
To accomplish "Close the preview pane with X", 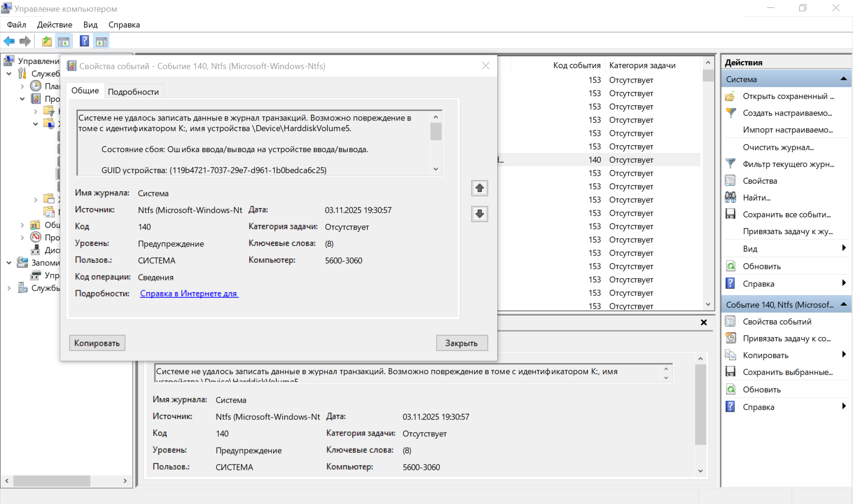I will coord(704,322).
